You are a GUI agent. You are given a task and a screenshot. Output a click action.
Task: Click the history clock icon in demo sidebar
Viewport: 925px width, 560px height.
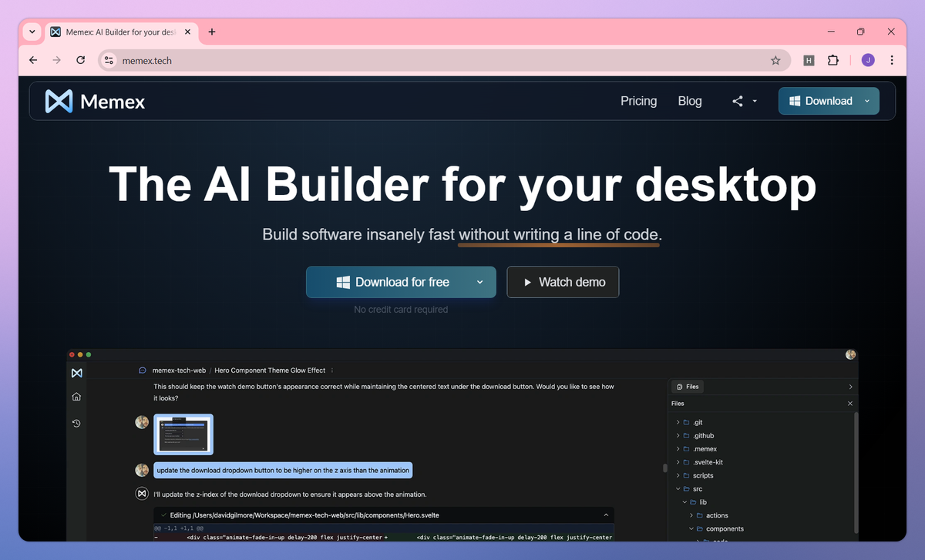(x=76, y=423)
